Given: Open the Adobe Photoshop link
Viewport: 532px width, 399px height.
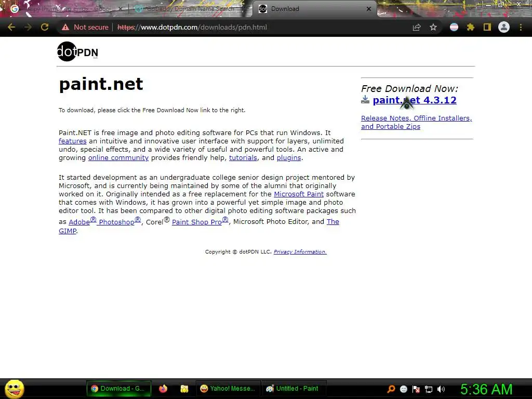Looking at the screenshot, I should pyautogui.click(x=105, y=221).
